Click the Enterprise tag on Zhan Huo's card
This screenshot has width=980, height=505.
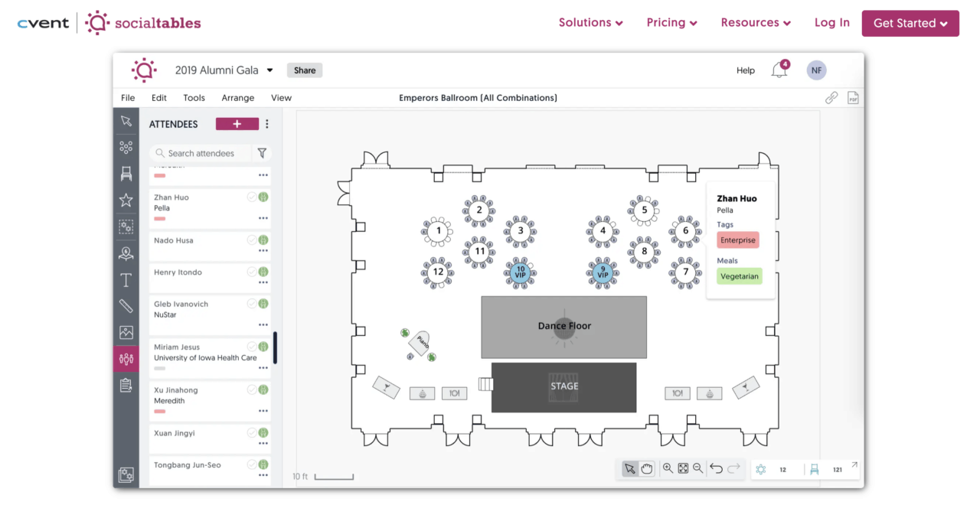pyautogui.click(x=737, y=239)
